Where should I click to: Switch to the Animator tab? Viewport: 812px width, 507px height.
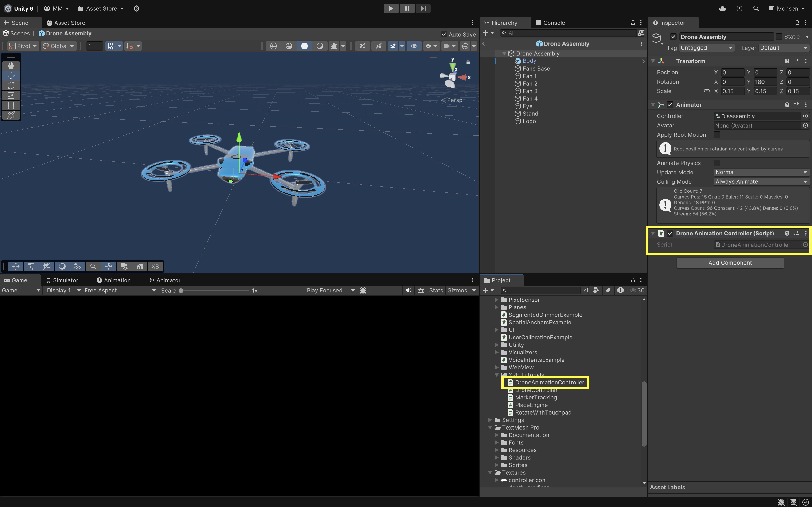pos(165,280)
